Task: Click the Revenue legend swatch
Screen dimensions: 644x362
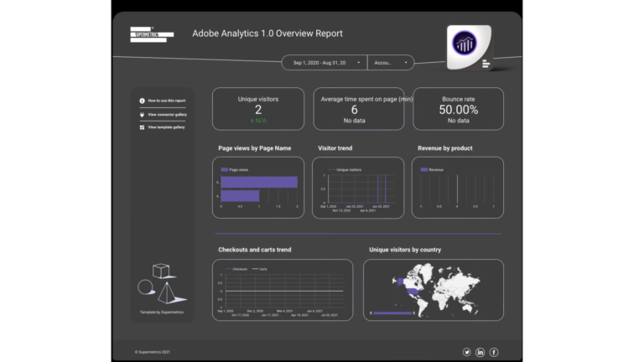Action: [x=423, y=169]
